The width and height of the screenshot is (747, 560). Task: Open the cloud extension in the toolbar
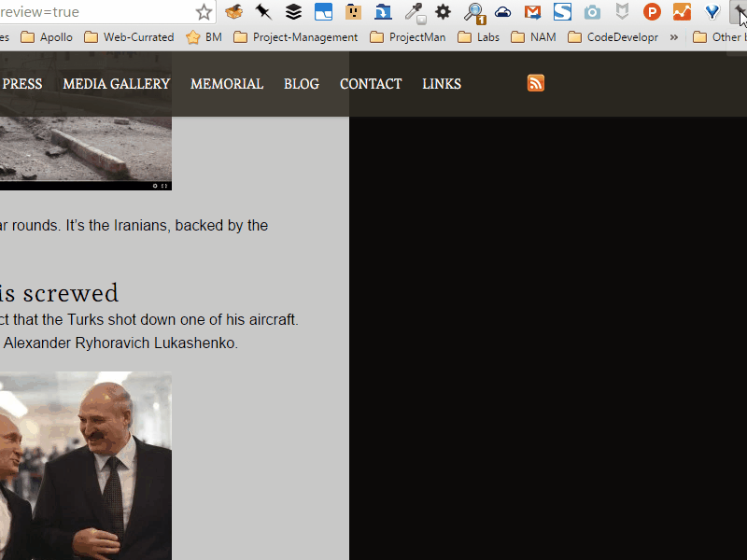coord(502,12)
